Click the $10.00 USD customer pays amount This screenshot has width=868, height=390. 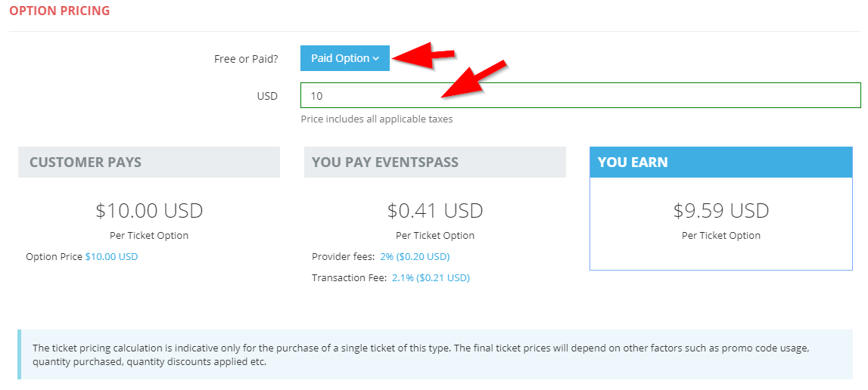(149, 210)
